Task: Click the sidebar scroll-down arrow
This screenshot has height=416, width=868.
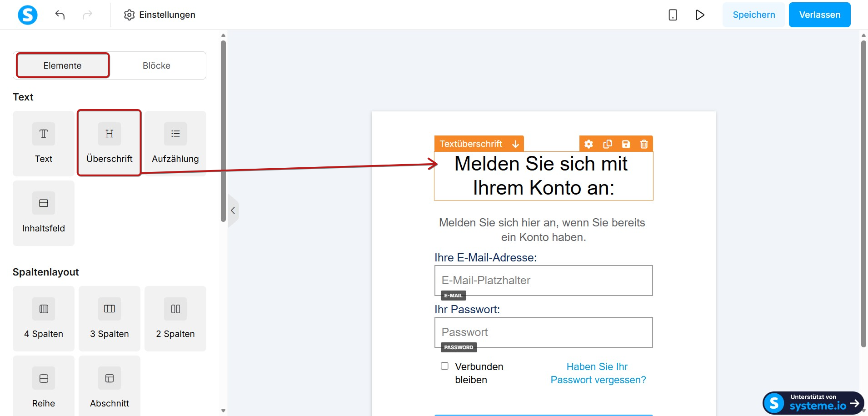Action: [x=223, y=411]
